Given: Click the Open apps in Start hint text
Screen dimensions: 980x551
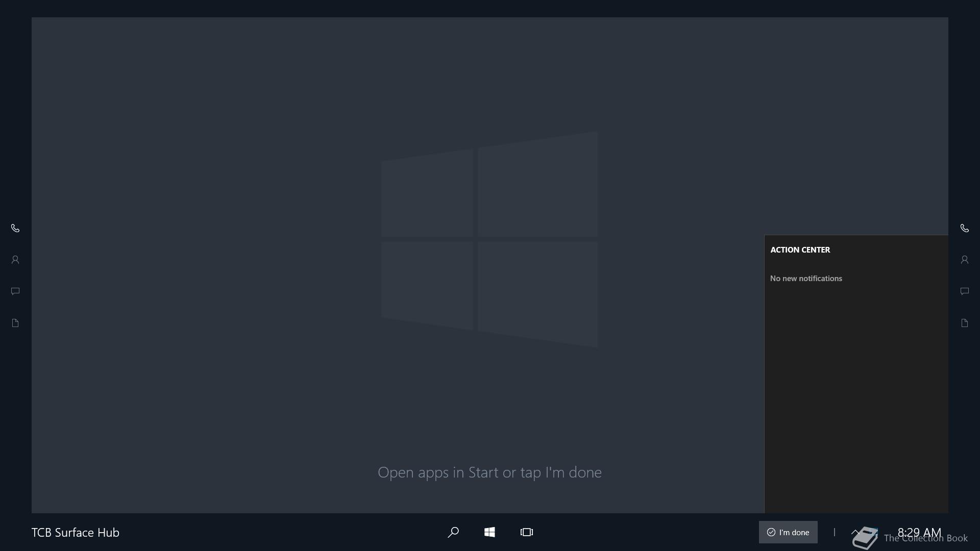Looking at the screenshot, I should (489, 472).
